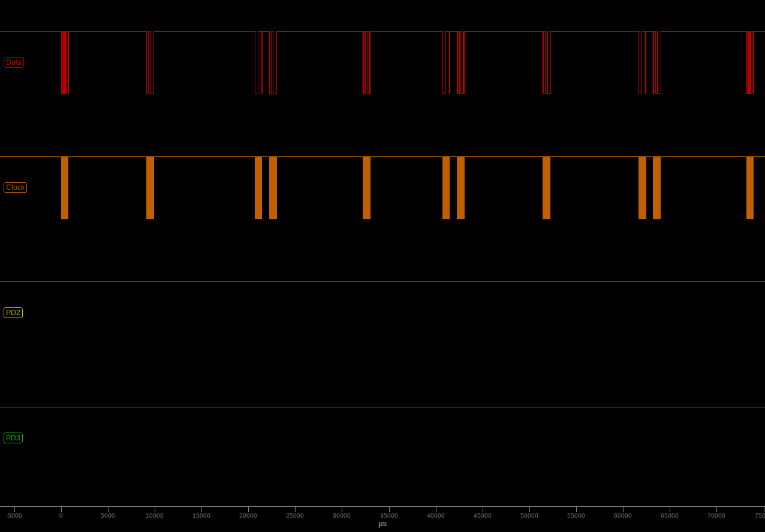Viewport: 765px width, 532px height.
Task: Click the last Clock burst near 73500 µs
Action: point(750,188)
